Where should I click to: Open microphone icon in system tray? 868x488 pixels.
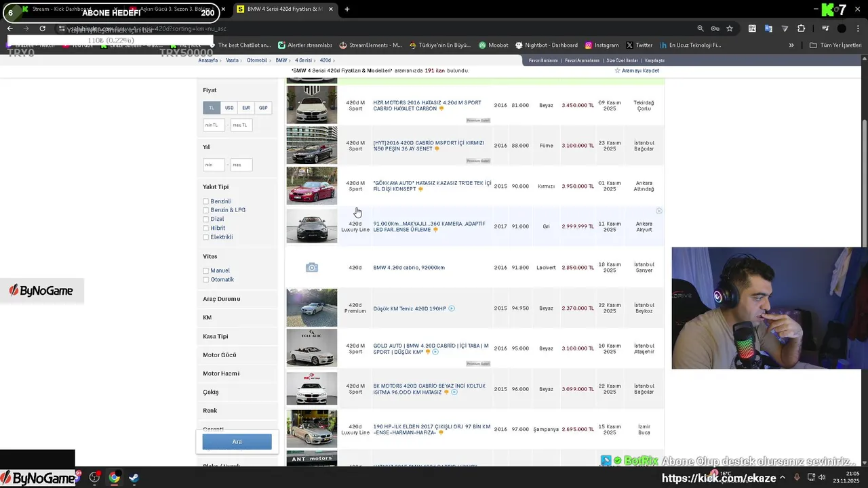[797, 478]
